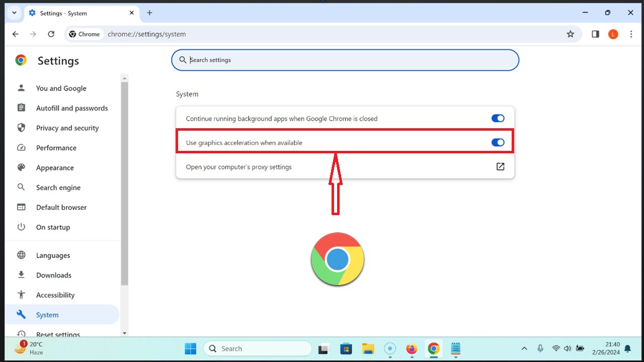Viewport: 644px width, 362px height.
Task: Open the profile avatar menu
Action: (613, 34)
